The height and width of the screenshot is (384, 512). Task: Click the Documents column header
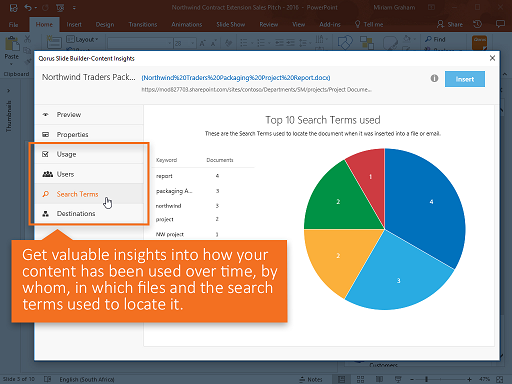[x=220, y=160]
